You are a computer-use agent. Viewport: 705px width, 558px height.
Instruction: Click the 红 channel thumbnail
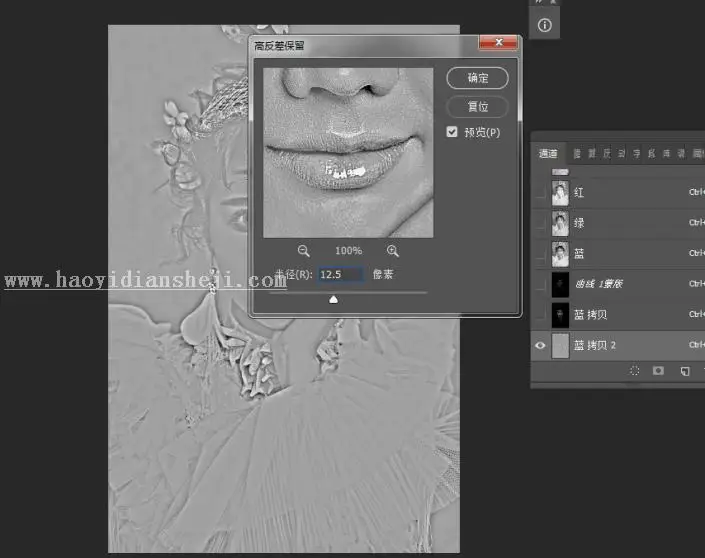tap(560, 193)
